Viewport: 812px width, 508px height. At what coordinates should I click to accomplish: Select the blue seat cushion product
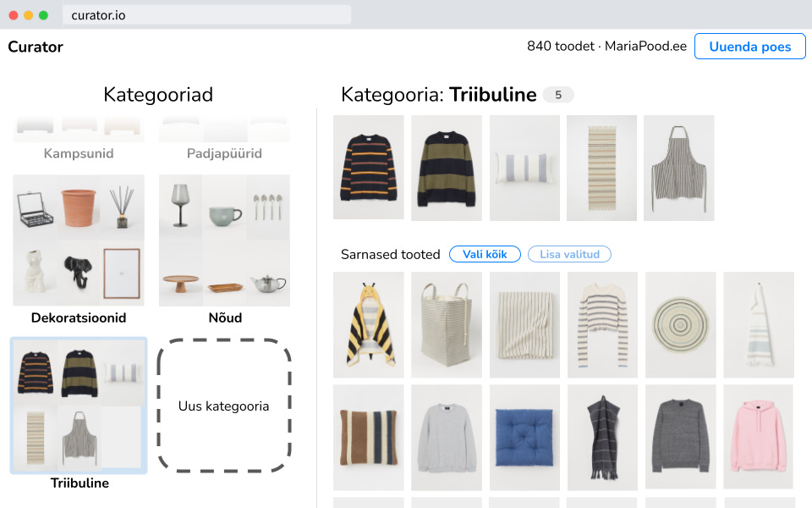[x=524, y=437]
